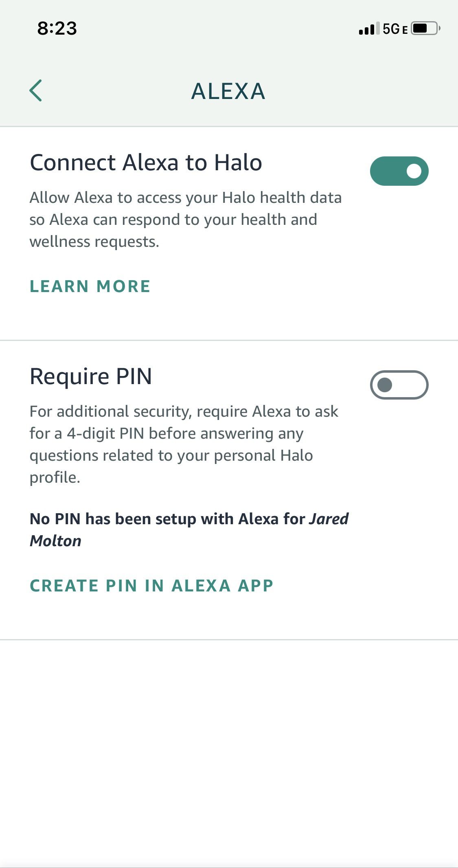Open the LEARN MORE link
This screenshot has height=868, width=458.
[90, 286]
